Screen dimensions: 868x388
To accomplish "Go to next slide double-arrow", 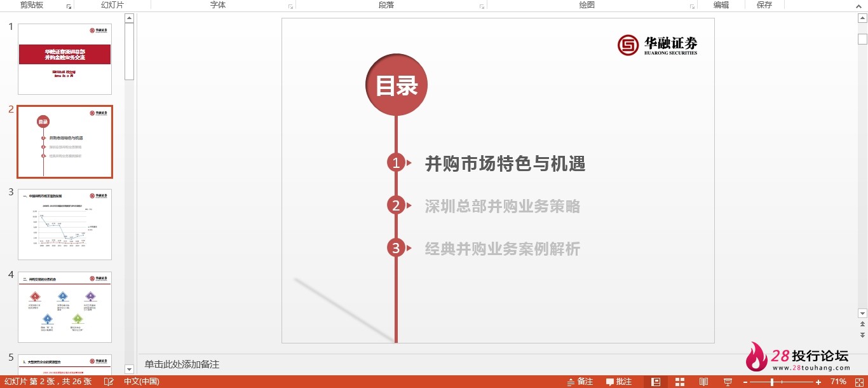I will (x=862, y=335).
